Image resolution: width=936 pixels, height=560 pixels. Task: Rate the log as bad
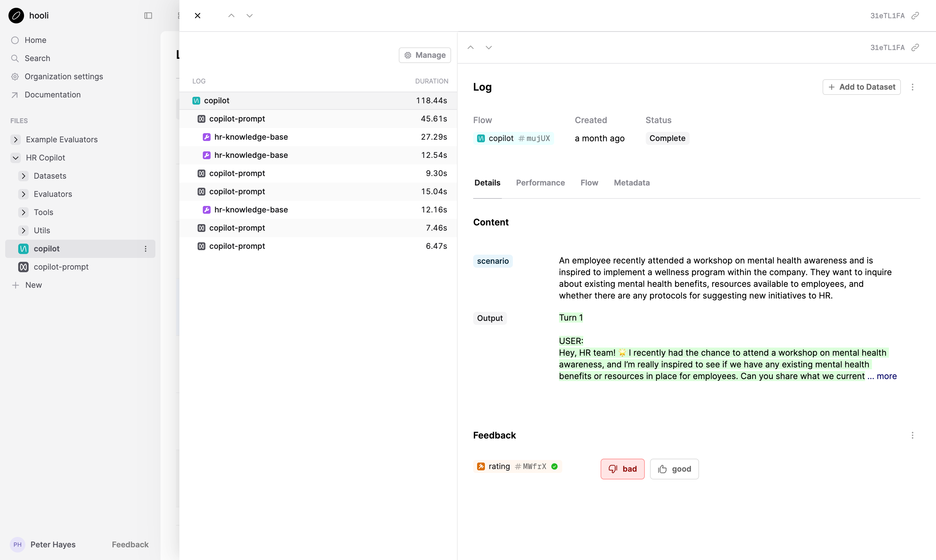pos(622,469)
